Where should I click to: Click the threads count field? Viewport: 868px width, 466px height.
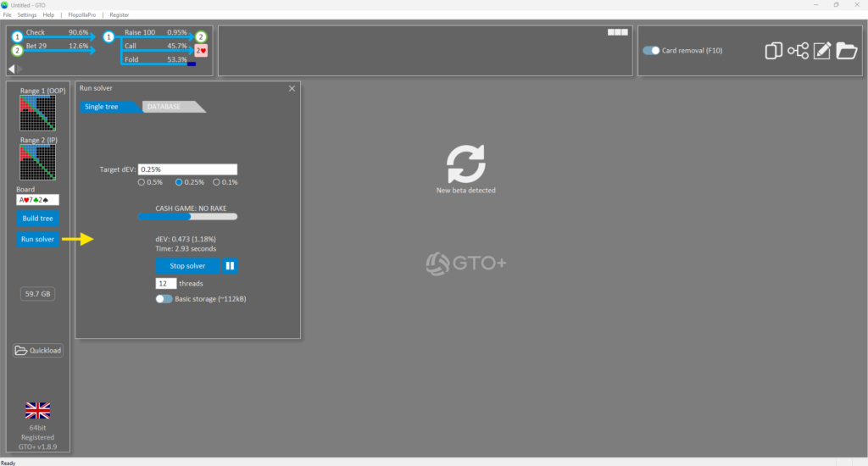(x=165, y=283)
